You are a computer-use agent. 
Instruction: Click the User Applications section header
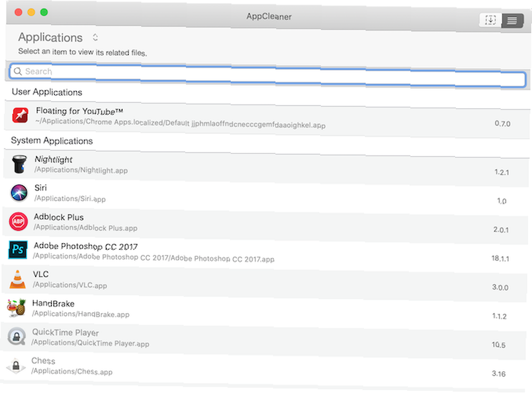(47, 92)
